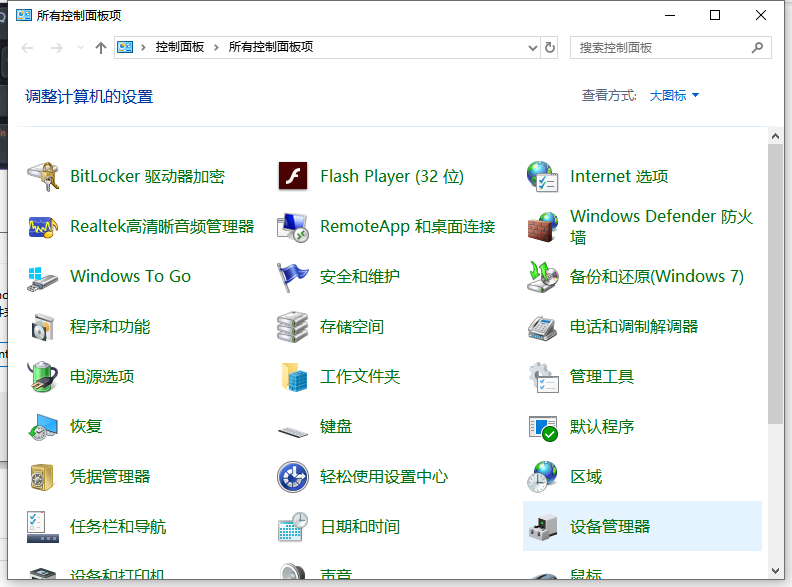Open the 日期和时间 calendar icon

point(293,527)
